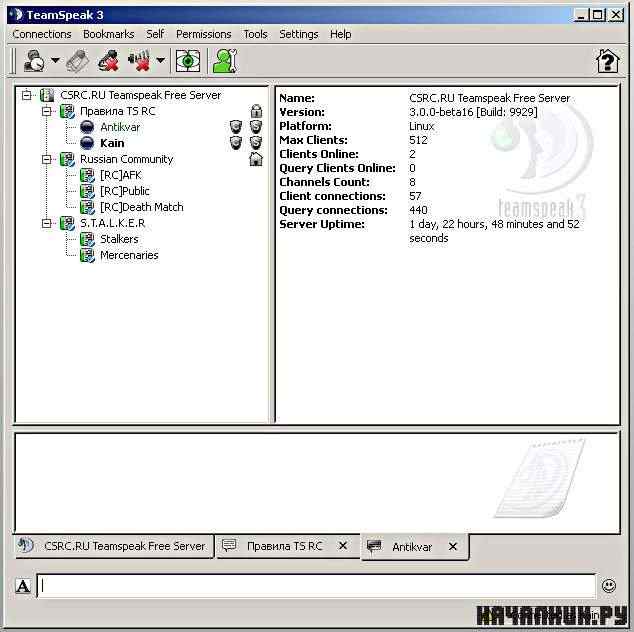
Task: Click the padlock icon on Правила TS RC
Action: pos(256,111)
